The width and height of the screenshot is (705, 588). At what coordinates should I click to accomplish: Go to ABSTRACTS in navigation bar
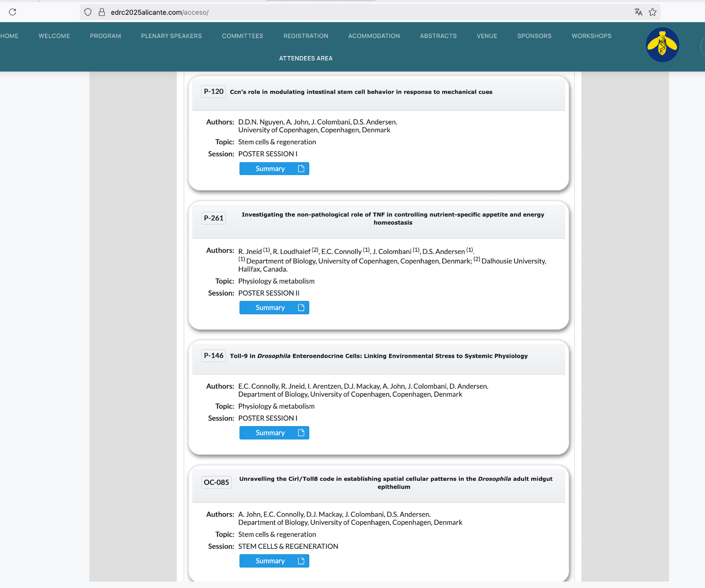[x=438, y=36]
